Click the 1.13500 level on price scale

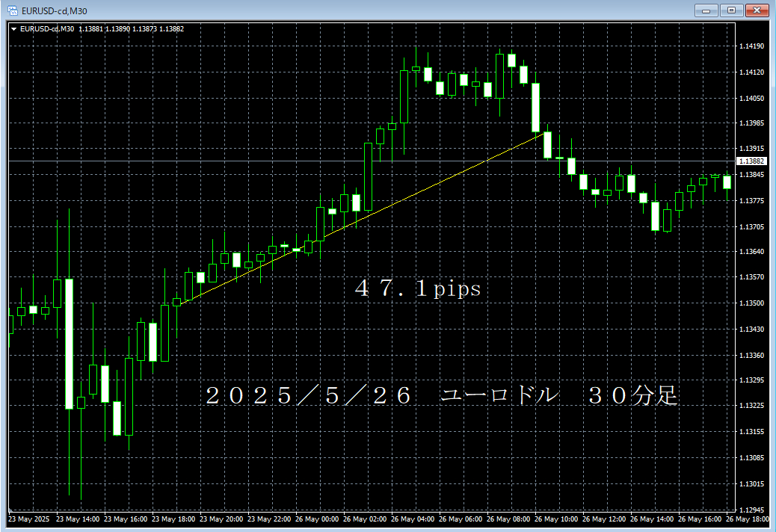751,303
